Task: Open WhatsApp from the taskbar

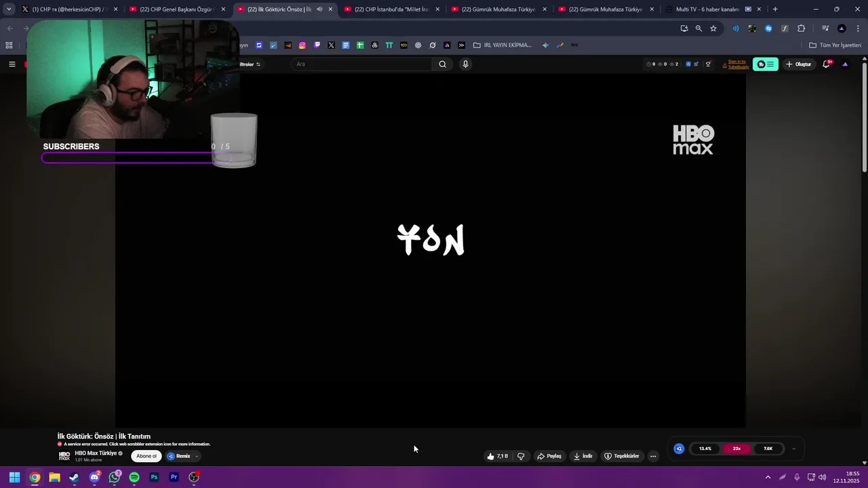Action: point(115,477)
